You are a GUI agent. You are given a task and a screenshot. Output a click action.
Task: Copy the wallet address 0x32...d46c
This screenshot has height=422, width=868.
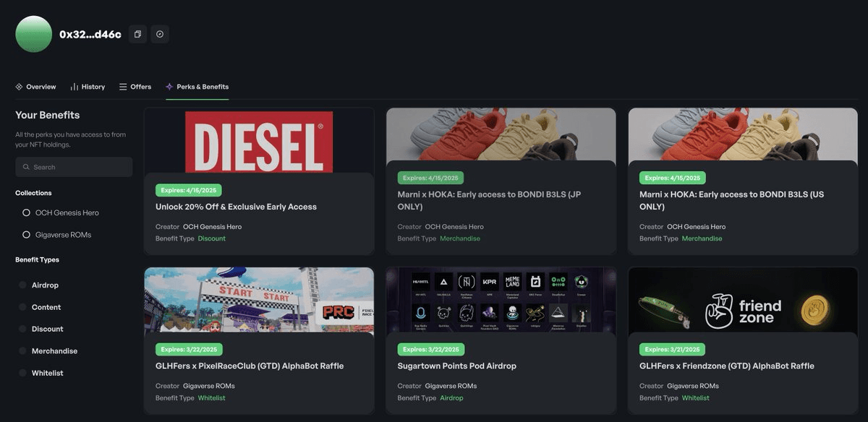[137, 34]
